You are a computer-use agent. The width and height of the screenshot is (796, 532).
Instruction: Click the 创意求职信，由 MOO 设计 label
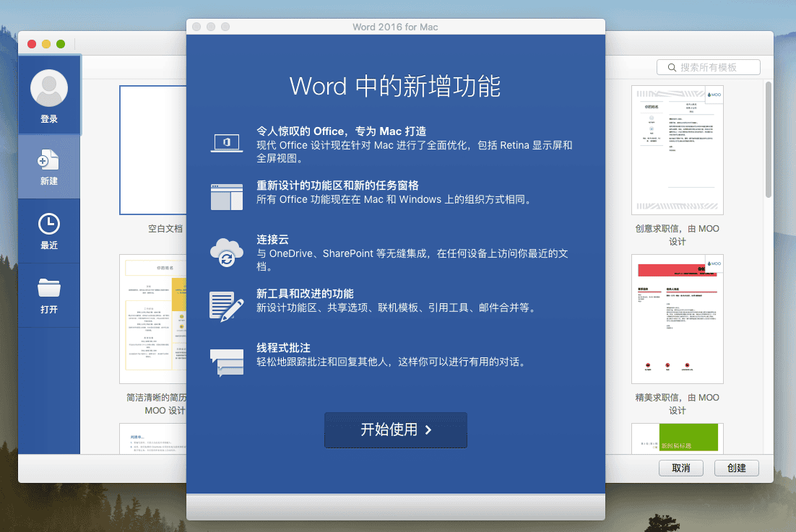click(678, 235)
